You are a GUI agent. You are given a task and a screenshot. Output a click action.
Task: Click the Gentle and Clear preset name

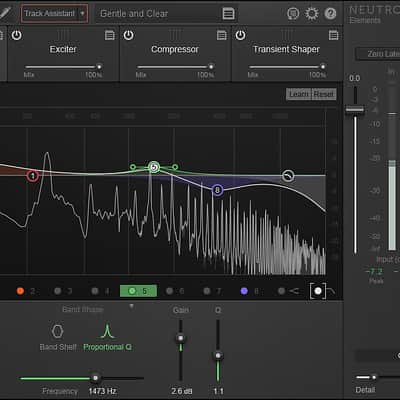point(134,14)
